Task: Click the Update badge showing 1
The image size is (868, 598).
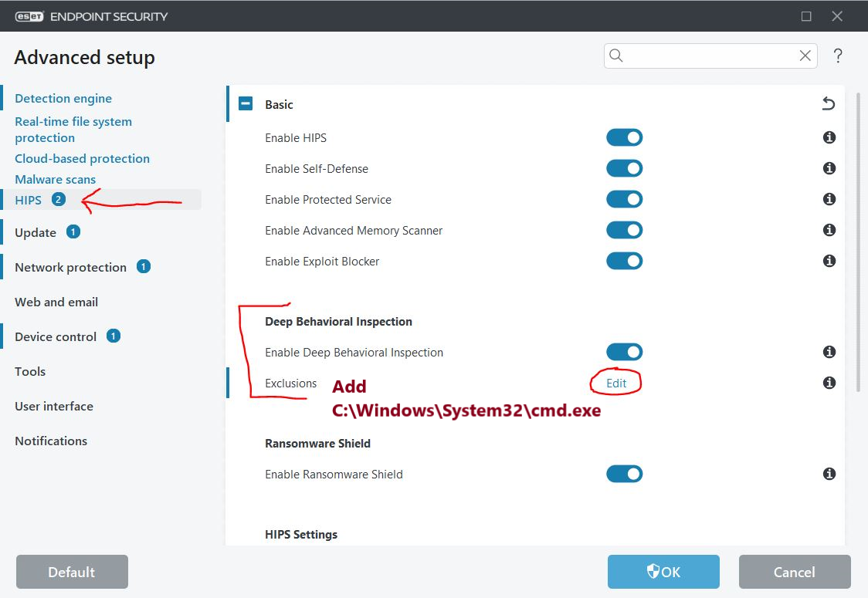Action: pyautogui.click(x=73, y=231)
